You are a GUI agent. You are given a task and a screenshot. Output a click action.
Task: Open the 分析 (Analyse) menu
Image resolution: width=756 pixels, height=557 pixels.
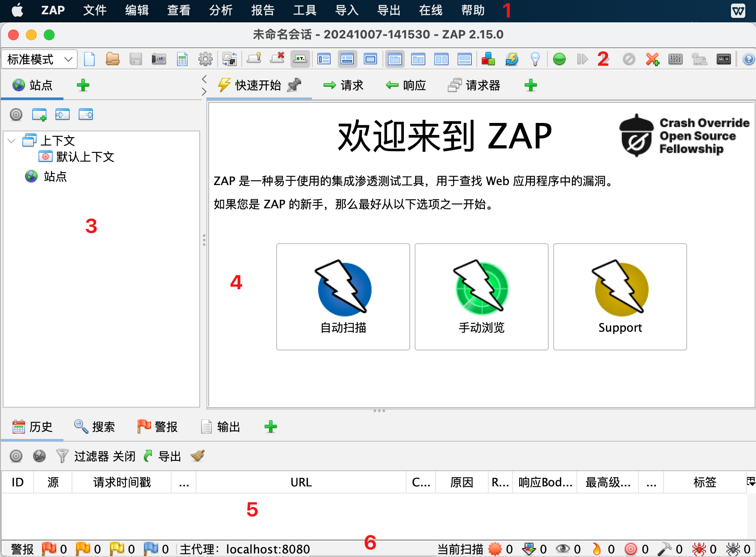[221, 10]
